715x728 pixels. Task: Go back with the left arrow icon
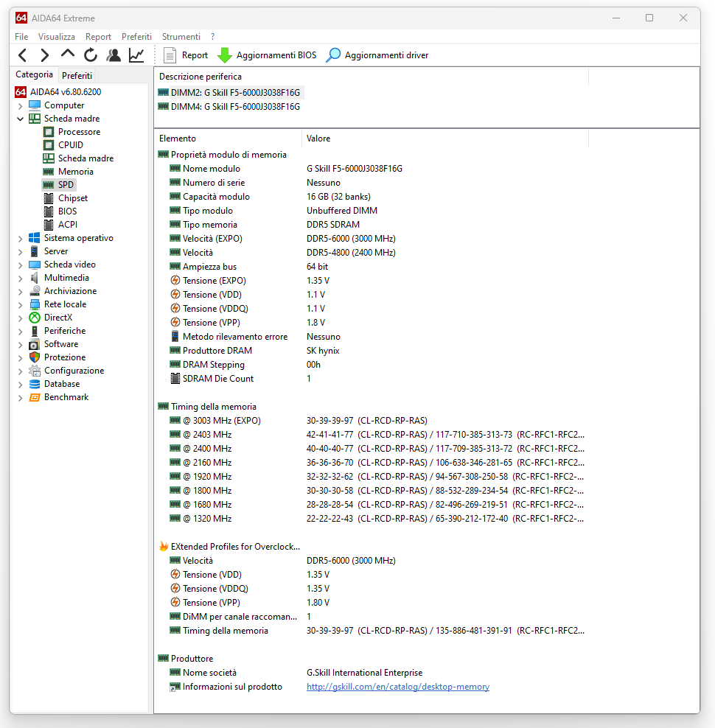pyautogui.click(x=22, y=55)
